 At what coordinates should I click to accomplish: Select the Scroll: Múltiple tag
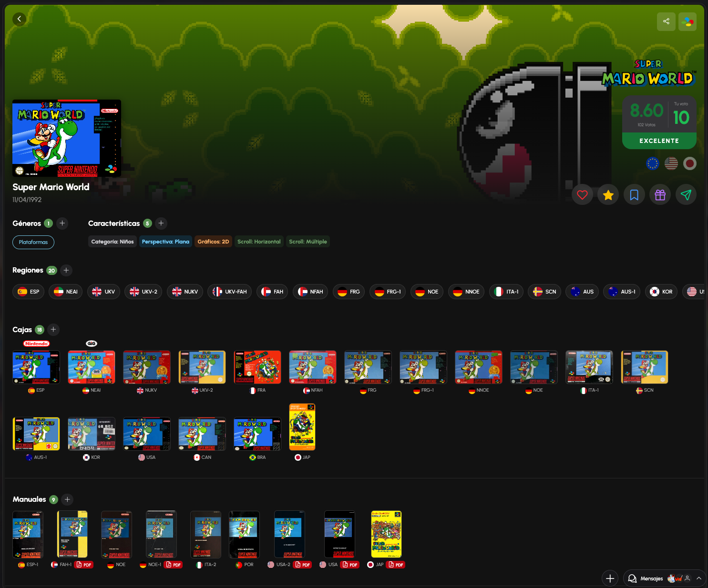(308, 242)
